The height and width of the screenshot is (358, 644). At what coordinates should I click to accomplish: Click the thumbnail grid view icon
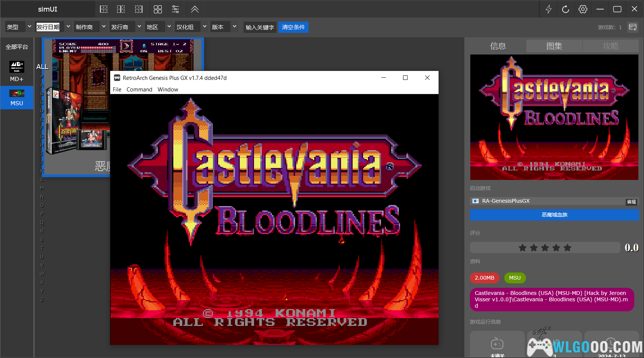(158, 9)
